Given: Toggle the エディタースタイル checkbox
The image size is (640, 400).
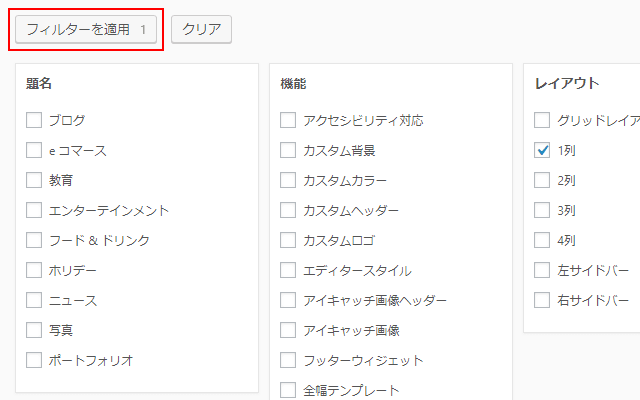Looking at the screenshot, I should coord(288,270).
